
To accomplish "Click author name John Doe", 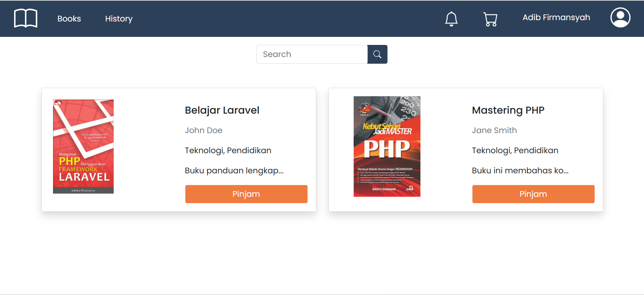I will click(203, 130).
